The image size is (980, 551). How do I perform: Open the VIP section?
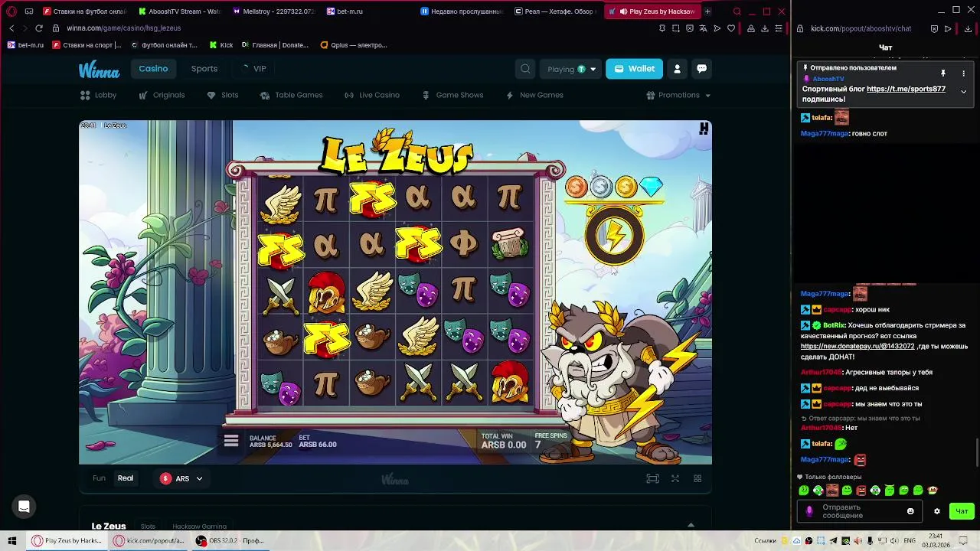(x=254, y=69)
